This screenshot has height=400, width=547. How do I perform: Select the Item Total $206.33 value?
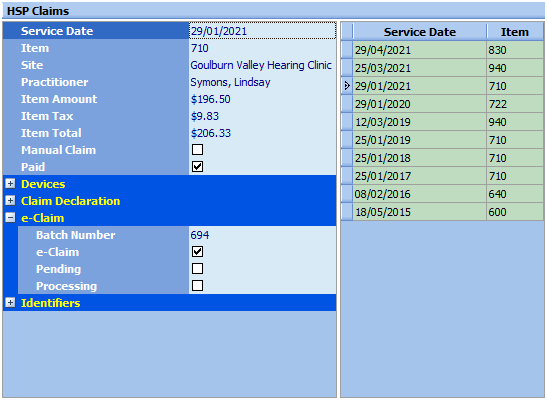pyautogui.click(x=262, y=133)
